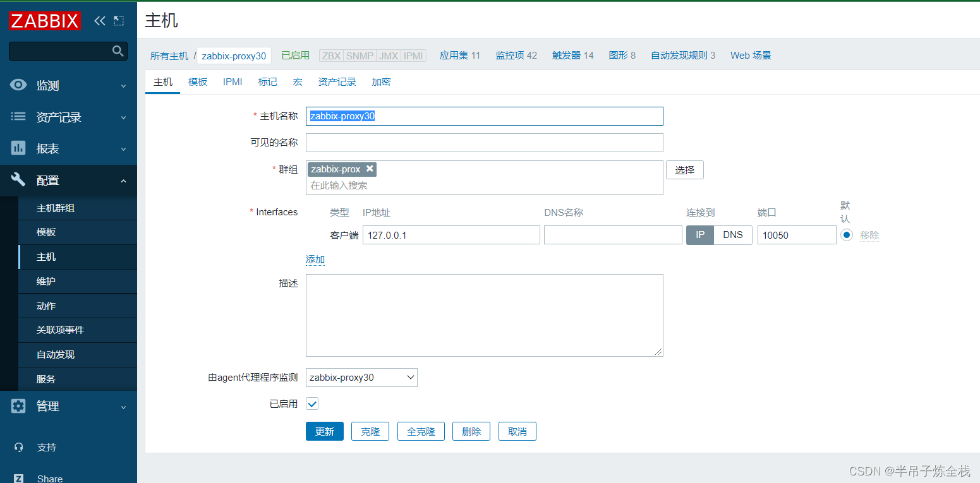
Task: Switch to the 主机 tab
Action: 163,81
